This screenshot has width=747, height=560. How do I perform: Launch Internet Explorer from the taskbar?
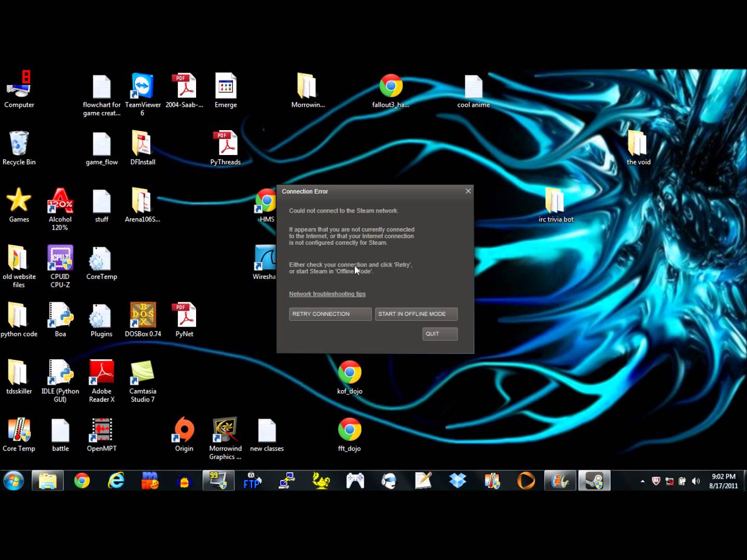(x=116, y=481)
